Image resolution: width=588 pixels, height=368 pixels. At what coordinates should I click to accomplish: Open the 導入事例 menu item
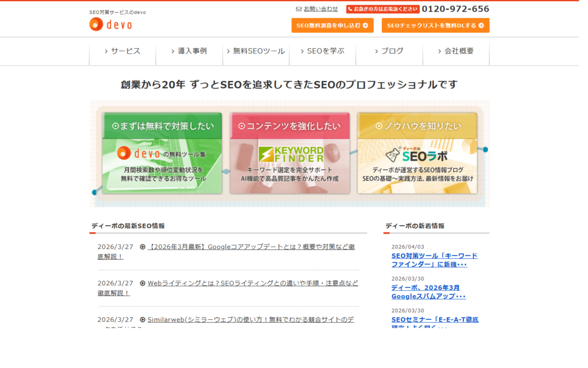189,51
